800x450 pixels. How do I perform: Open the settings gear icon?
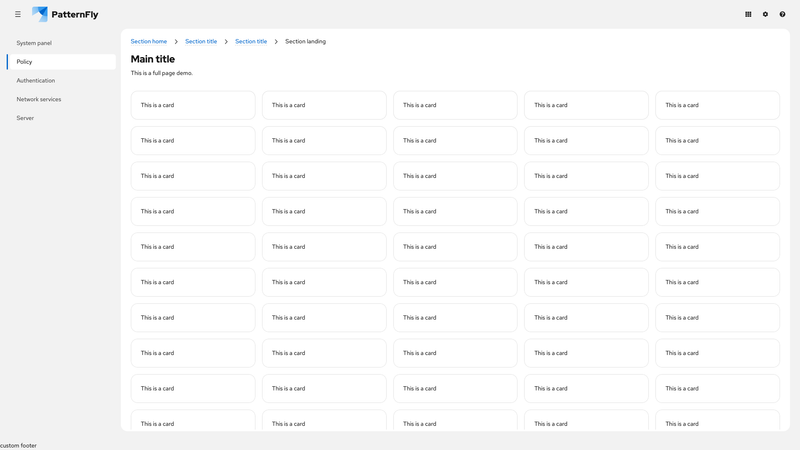click(x=765, y=14)
